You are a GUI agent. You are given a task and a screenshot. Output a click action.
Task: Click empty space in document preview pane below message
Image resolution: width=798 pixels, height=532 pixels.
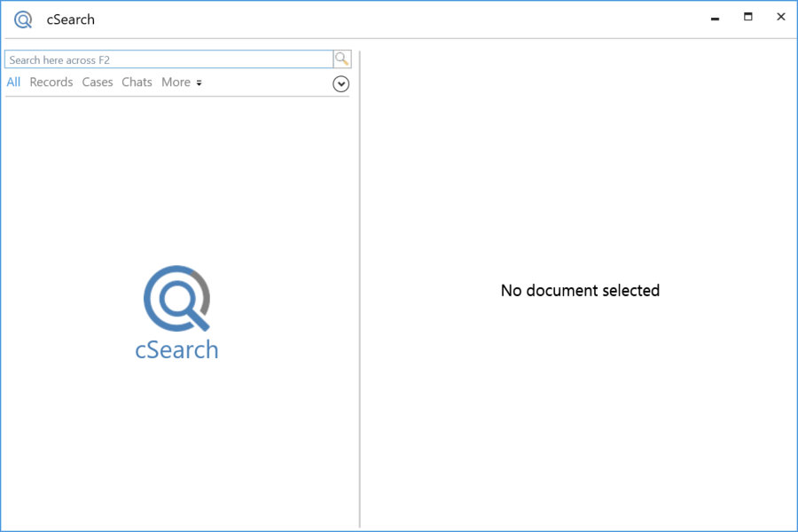tap(580, 417)
